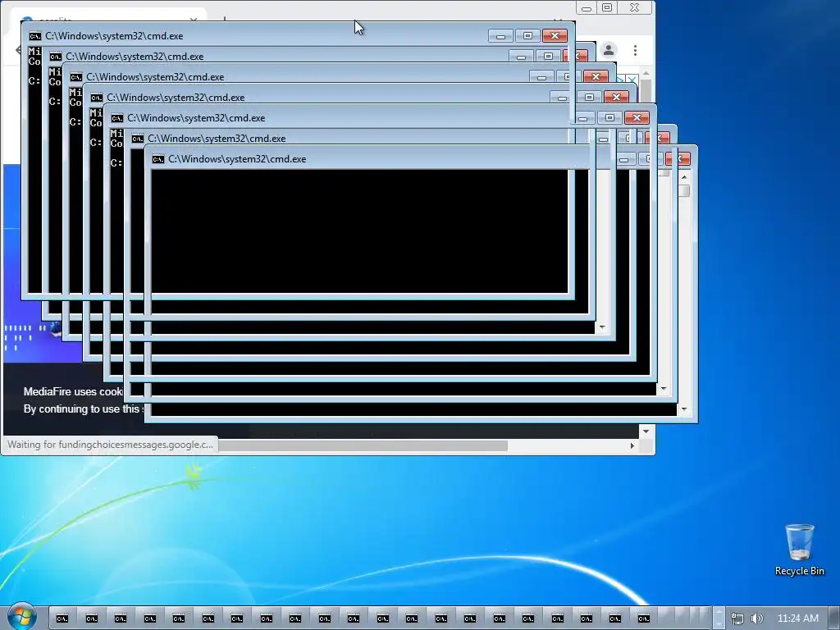Maximize the fifth cmd window from top
Screen dimensions: 840x630
609,118
